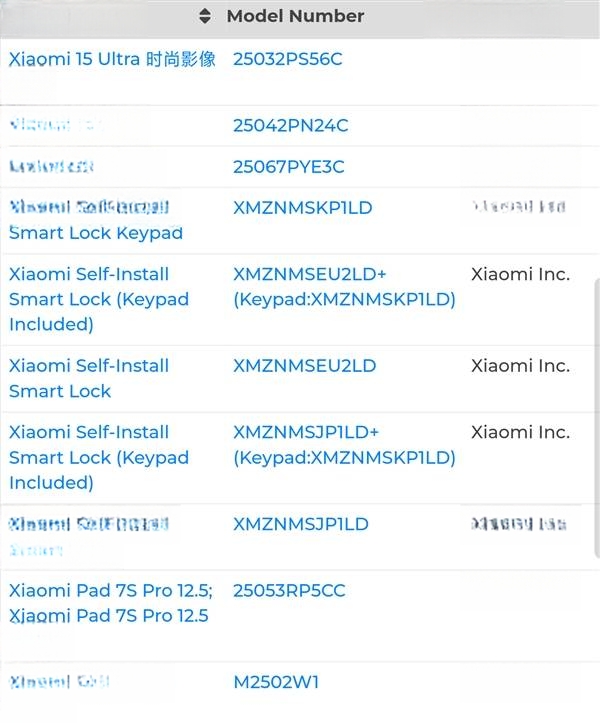Click the vertical scrollbar on right edge
Viewport: 600px width, 723px height.
[x=596, y=417]
